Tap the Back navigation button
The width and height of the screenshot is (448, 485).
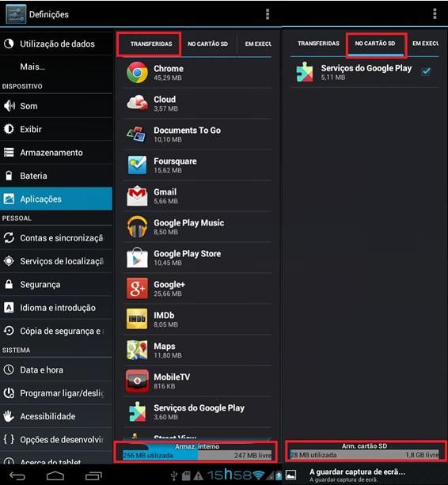(17, 476)
